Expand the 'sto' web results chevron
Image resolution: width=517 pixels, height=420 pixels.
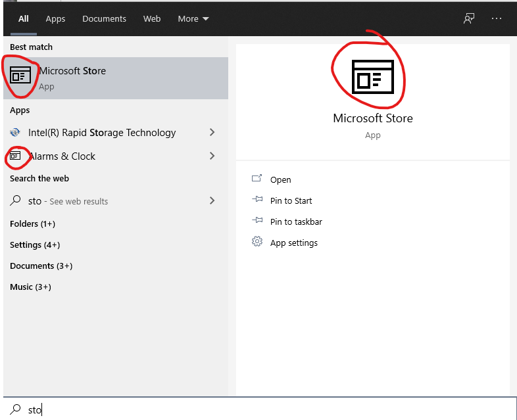click(212, 201)
